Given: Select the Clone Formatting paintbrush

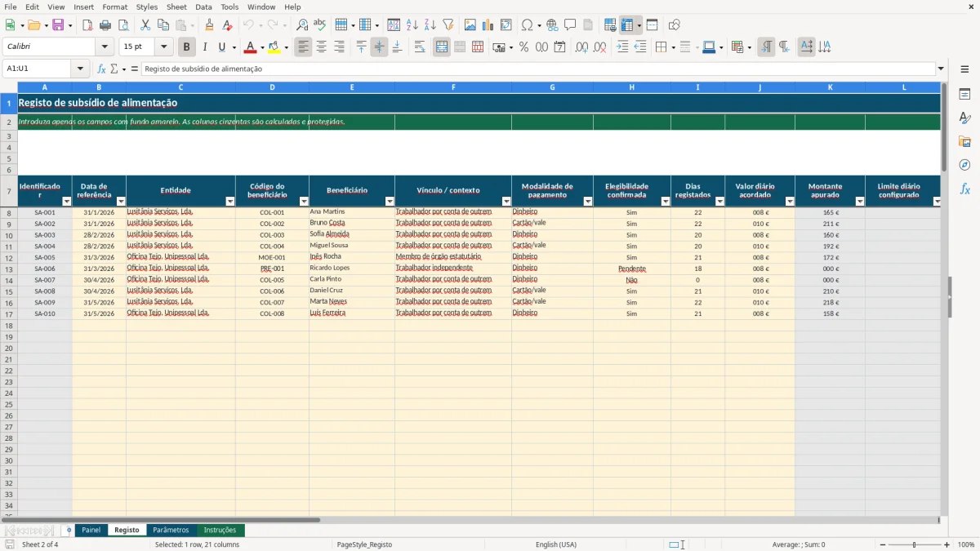Looking at the screenshot, I should [210, 25].
